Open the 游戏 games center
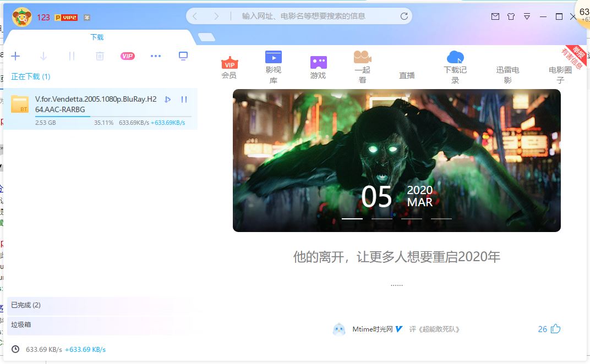 (x=318, y=66)
